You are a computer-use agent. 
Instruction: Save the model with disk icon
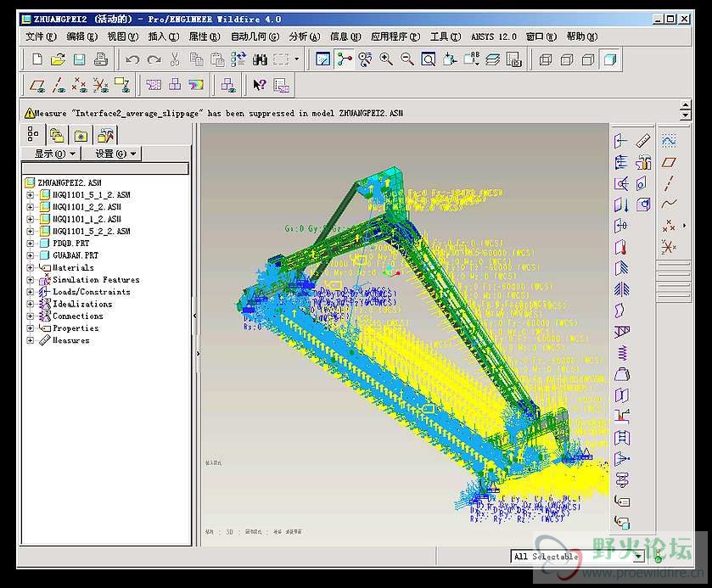pyautogui.click(x=80, y=59)
